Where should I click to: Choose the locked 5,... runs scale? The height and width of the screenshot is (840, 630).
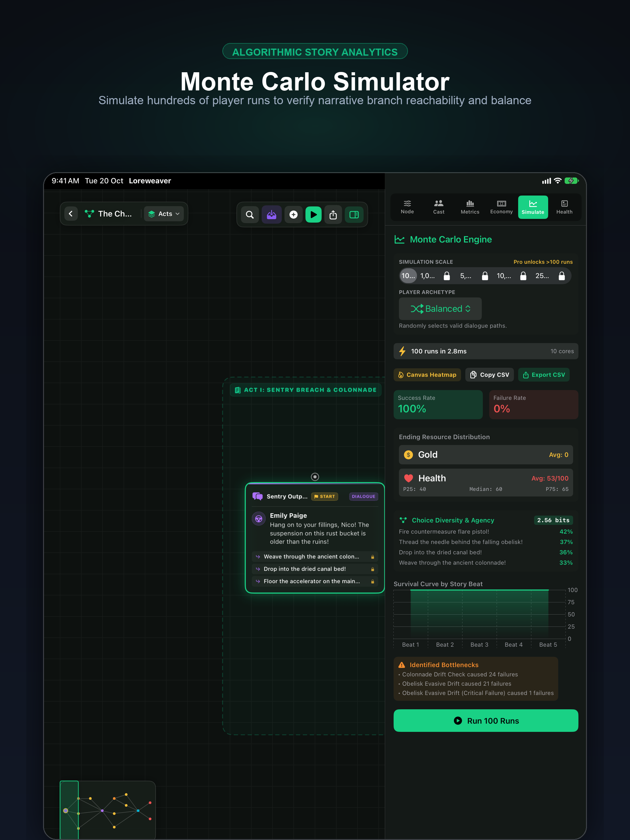pos(474,276)
